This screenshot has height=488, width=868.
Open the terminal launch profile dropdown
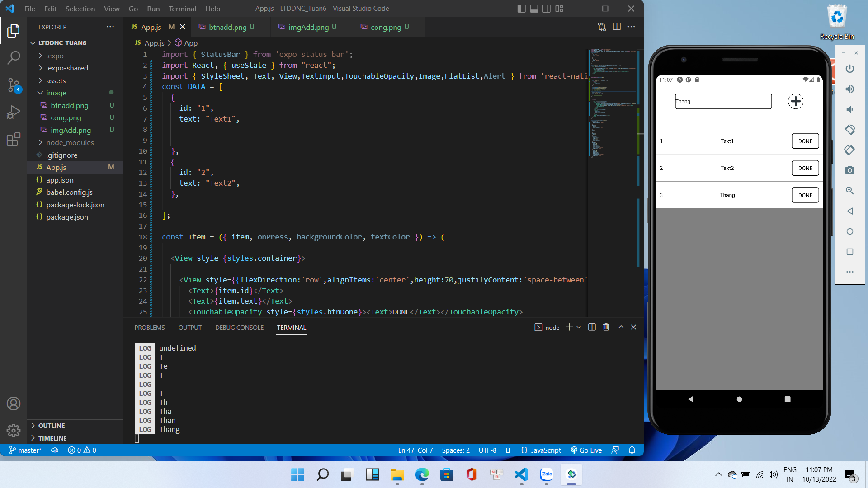[579, 327]
